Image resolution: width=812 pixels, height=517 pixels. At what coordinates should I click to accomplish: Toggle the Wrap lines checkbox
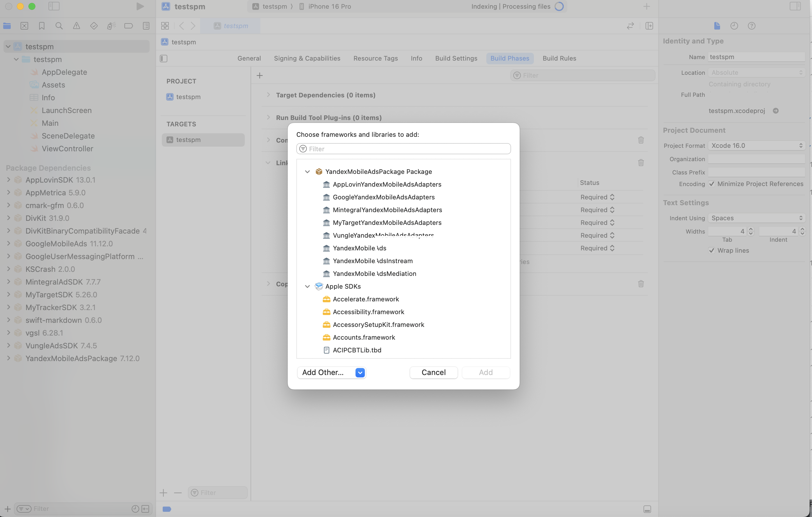711,251
